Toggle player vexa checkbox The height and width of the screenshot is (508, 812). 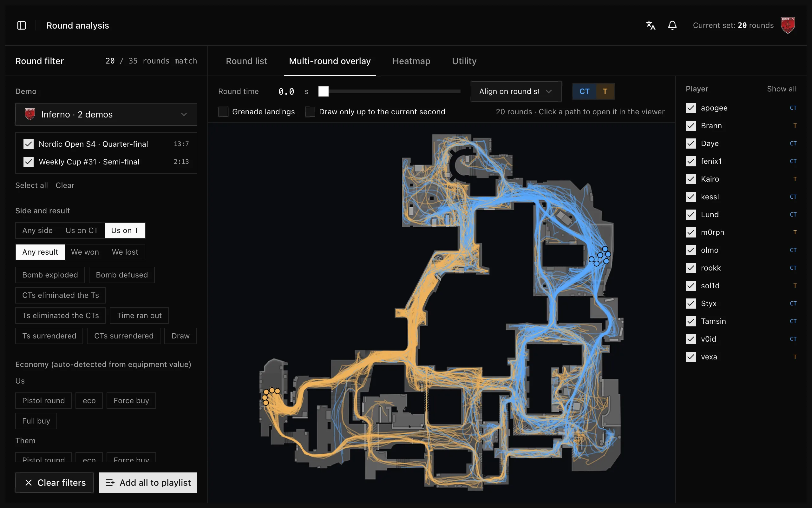[691, 357]
